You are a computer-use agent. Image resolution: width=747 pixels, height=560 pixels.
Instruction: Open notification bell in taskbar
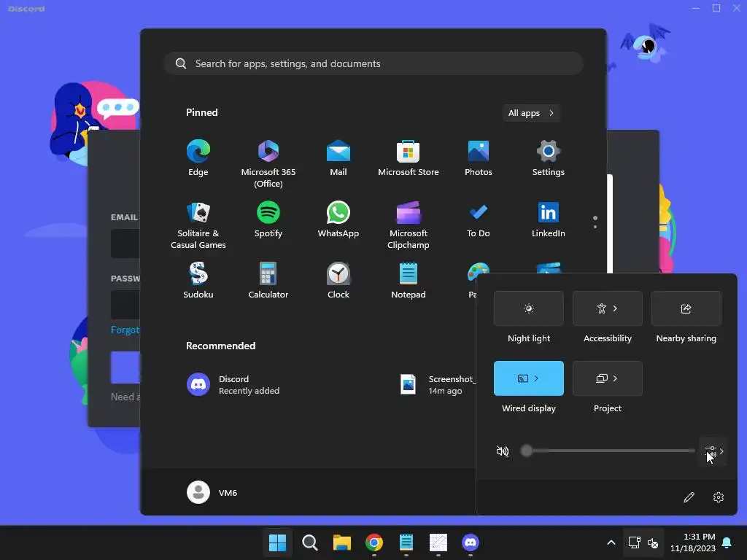727,542
